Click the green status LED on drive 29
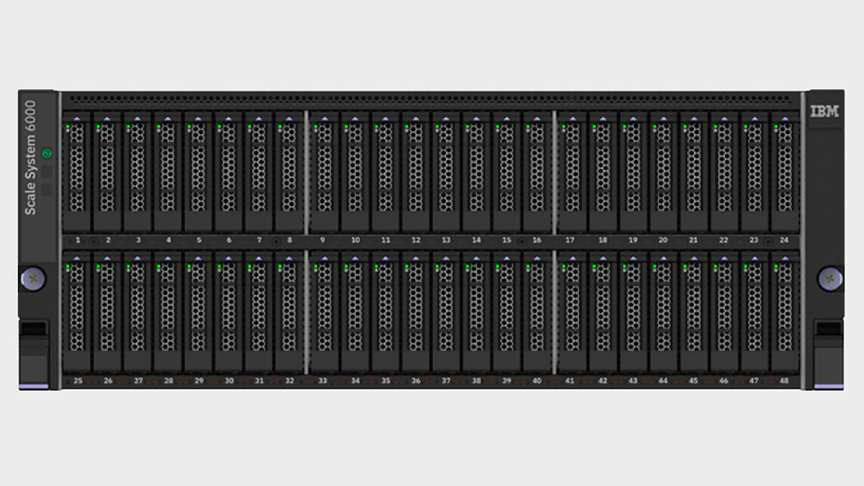864x486 pixels. [x=189, y=267]
